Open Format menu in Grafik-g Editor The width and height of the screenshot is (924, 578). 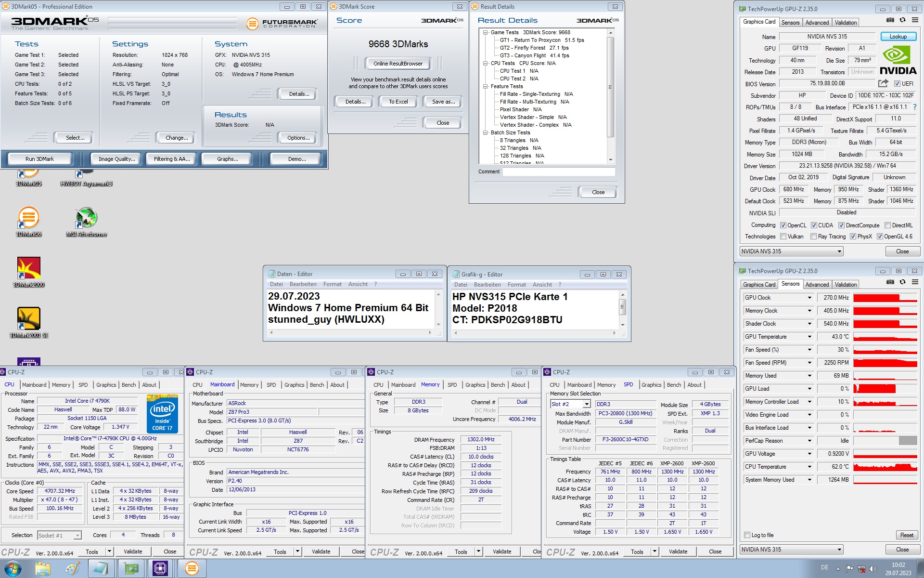(516, 285)
